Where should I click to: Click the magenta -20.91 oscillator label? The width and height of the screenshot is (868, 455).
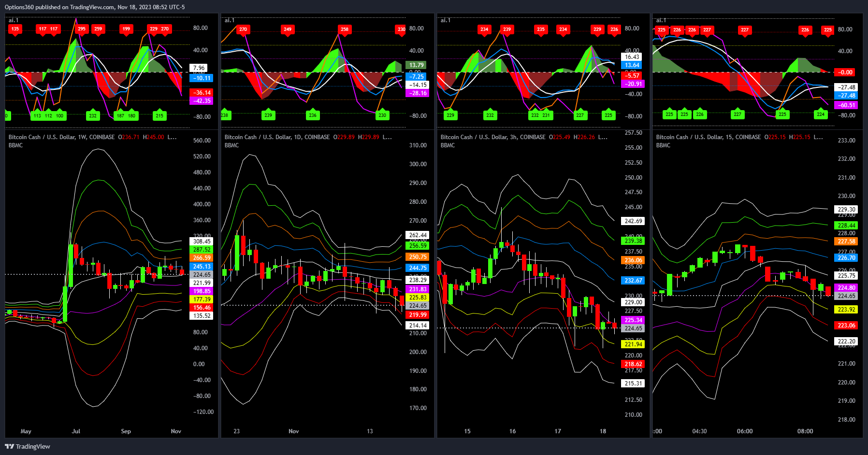click(x=633, y=84)
